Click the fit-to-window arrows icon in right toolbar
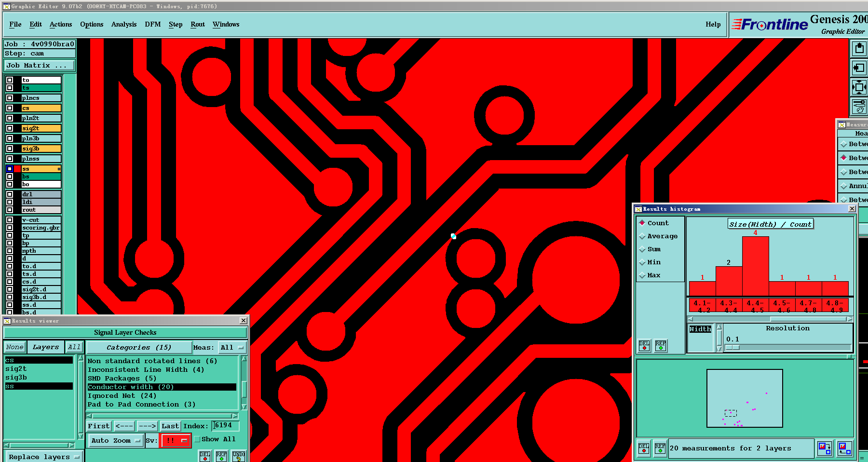The width and height of the screenshot is (868, 462). point(859,87)
